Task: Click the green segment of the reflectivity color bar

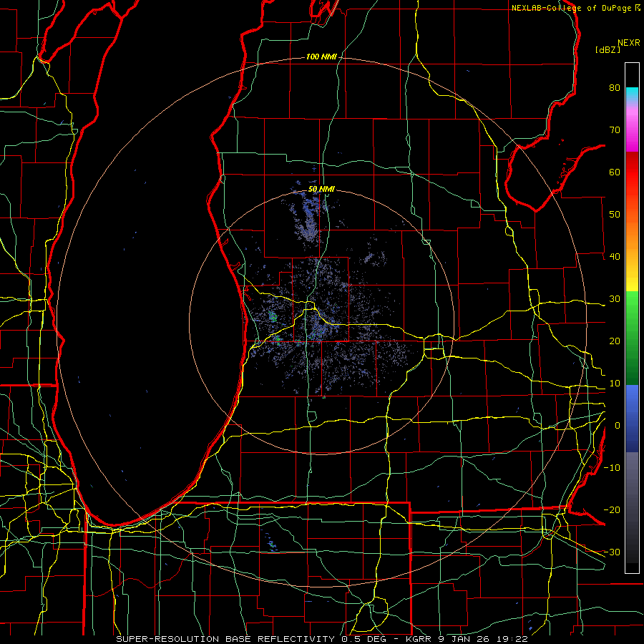Action: click(632, 338)
